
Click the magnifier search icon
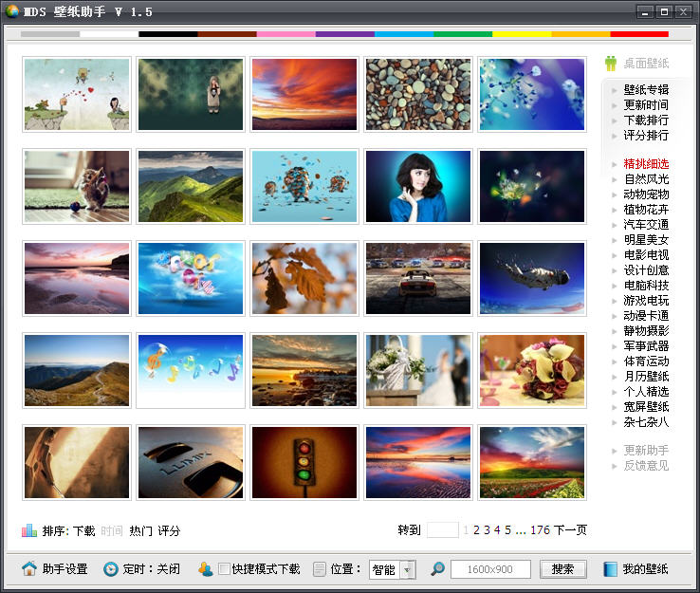coord(437,568)
